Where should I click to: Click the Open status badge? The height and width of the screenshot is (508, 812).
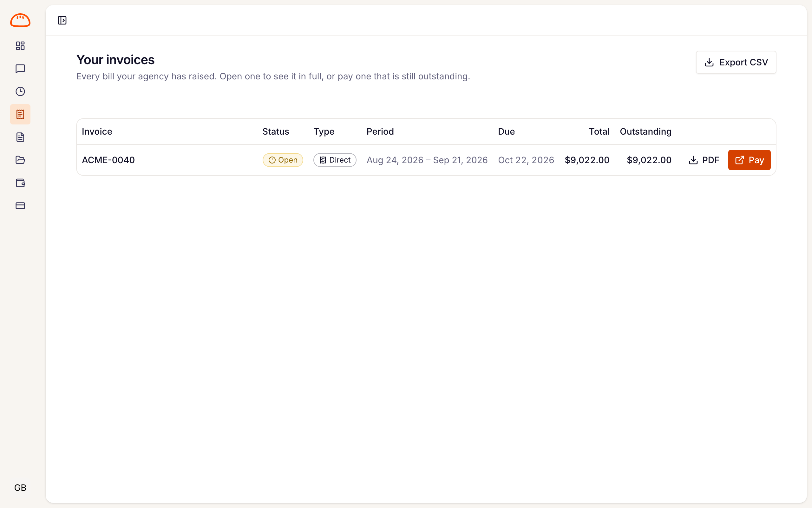coord(283,160)
